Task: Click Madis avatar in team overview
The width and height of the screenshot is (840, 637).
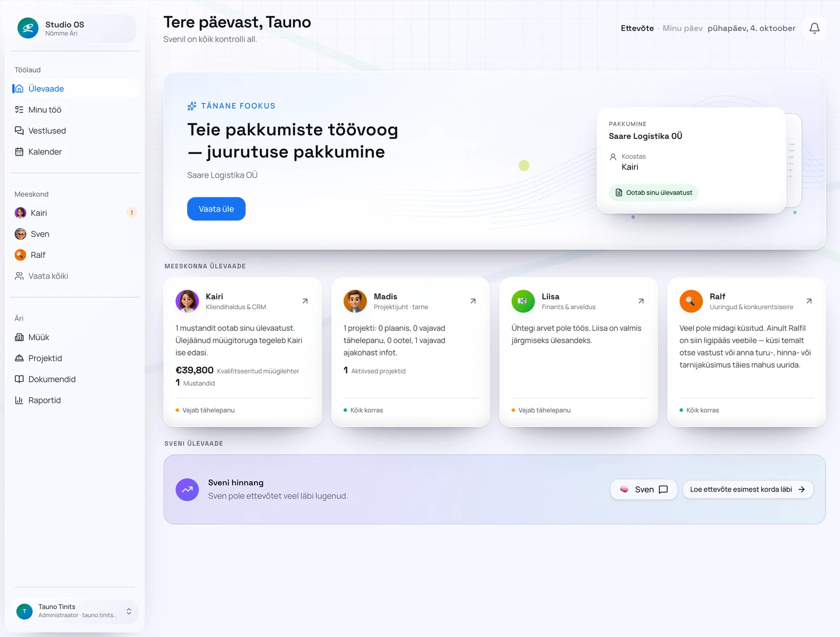Action: pos(355,301)
